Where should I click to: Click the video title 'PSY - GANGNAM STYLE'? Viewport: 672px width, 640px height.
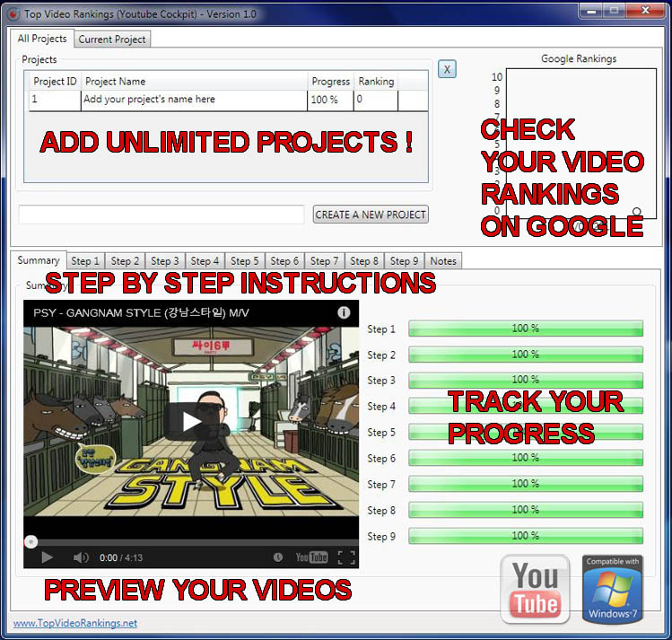click(141, 313)
